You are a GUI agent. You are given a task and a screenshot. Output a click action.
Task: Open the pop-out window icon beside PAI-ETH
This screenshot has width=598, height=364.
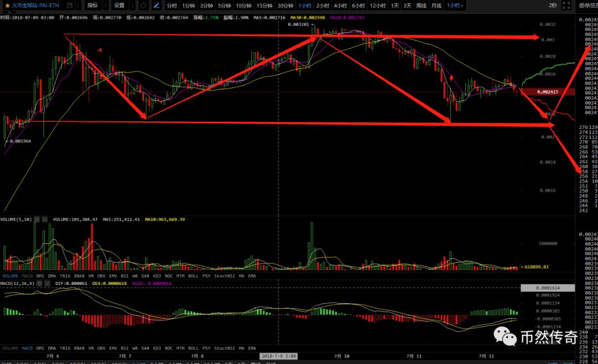[69, 6]
